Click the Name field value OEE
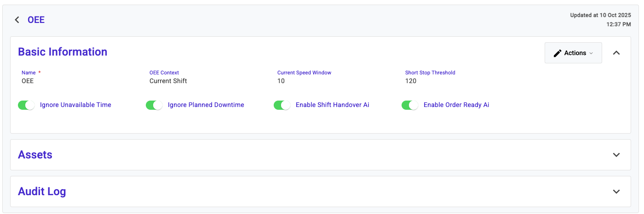644x214 pixels. (28, 81)
